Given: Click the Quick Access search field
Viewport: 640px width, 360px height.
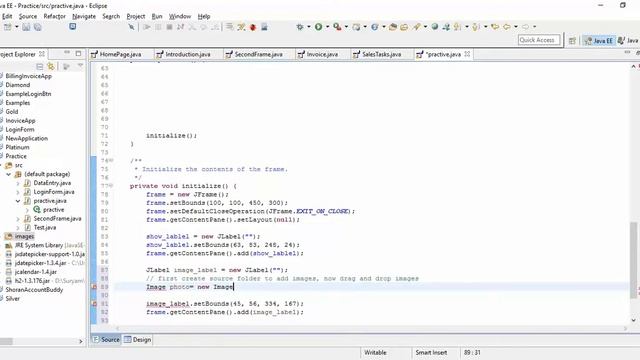Looking at the screenshot, I should 539,40.
